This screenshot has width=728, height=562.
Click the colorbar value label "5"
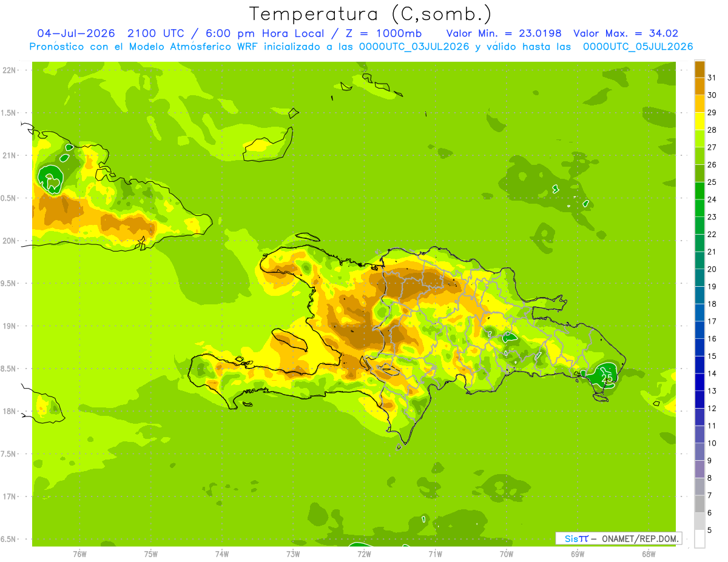[x=710, y=530]
